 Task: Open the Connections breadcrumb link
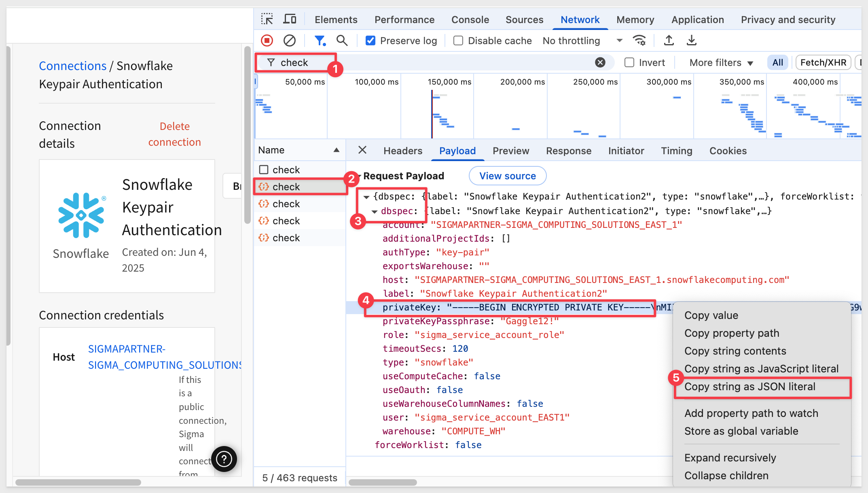pos(73,66)
